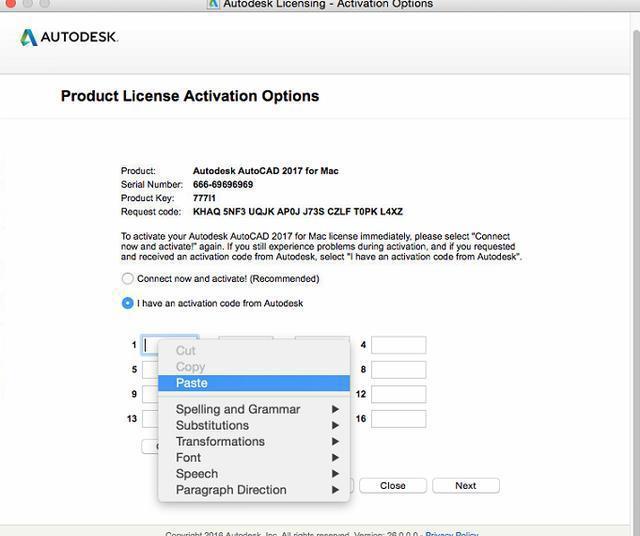Viewport: 640px width, 536px height.
Task: Click 'Autodesk AutoCAD 2017 for Mac' product name
Action: point(266,171)
